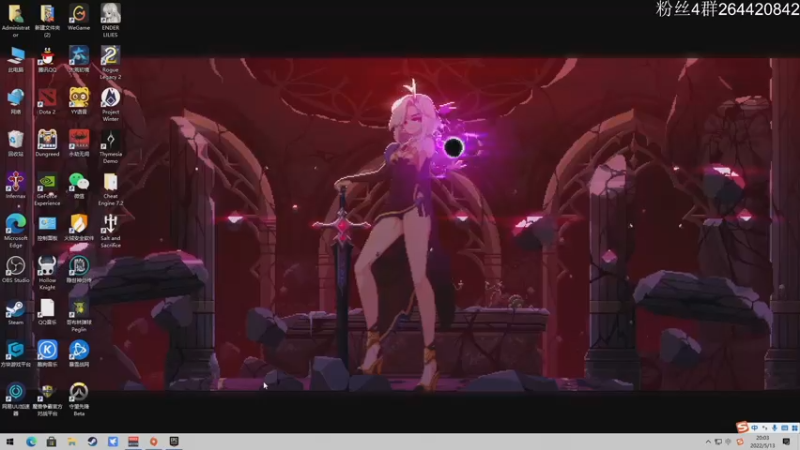The height and width of the screenshot is (450, 800).
Task: Open the Recycle Bin
Action: pyautogui.click(x=15, y=143)
